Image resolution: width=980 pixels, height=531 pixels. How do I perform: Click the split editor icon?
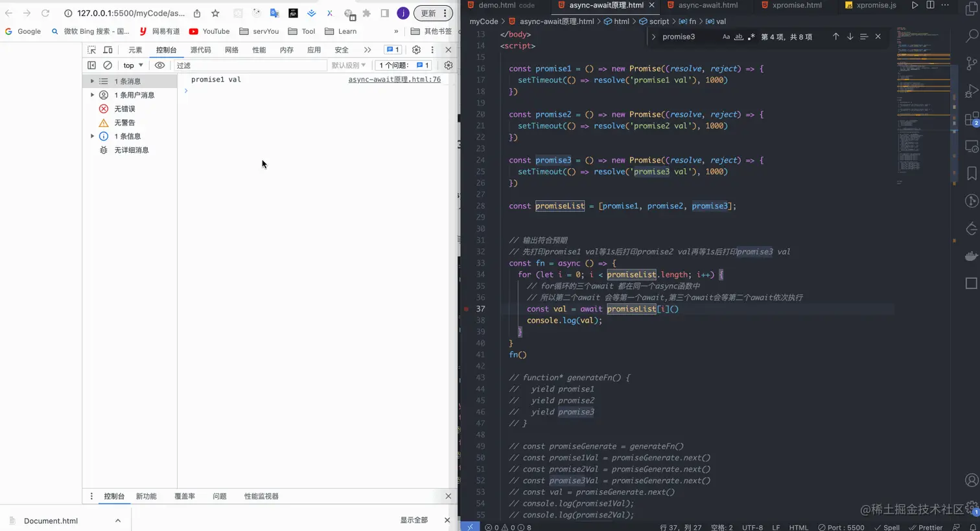click(x=930, y=5)
